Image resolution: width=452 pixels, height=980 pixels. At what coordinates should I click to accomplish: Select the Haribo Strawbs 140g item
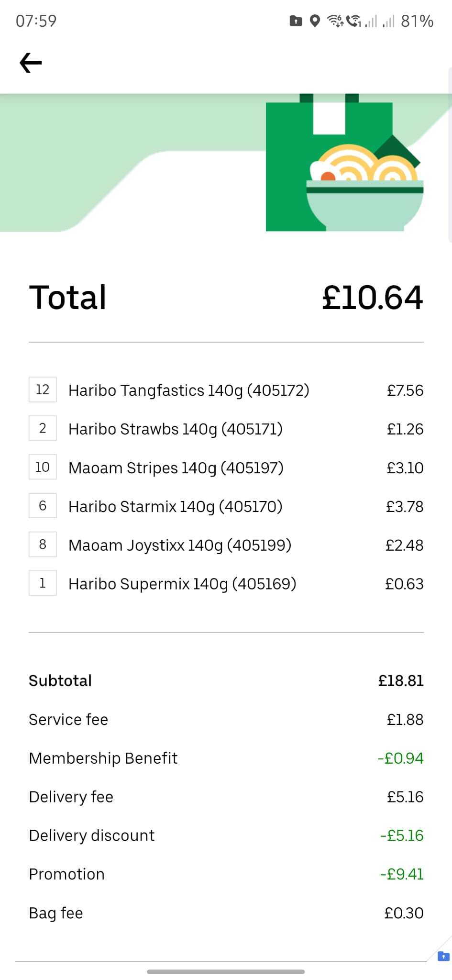tap(176, 429)
